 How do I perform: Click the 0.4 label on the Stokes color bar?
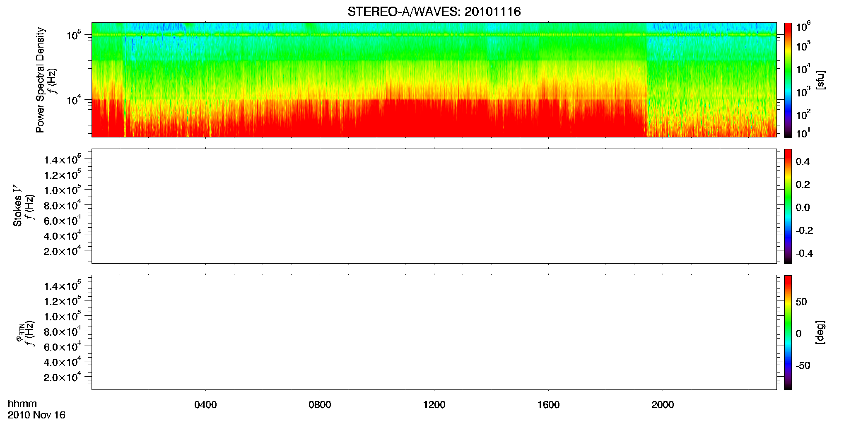coord(803,162)
